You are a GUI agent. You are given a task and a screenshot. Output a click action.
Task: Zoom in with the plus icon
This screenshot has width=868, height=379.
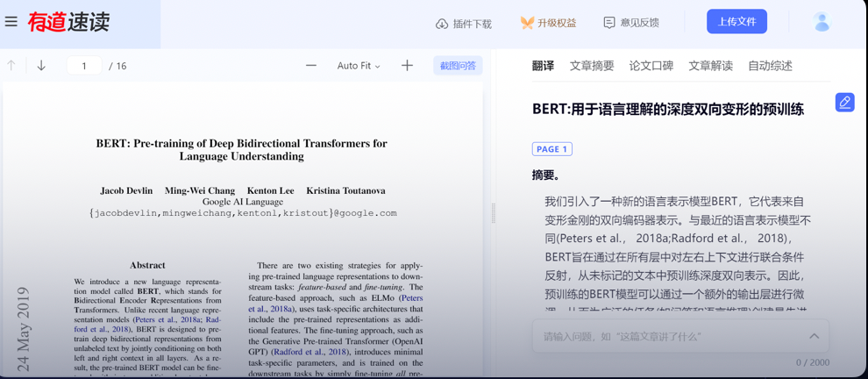click(x=407, y=66)
